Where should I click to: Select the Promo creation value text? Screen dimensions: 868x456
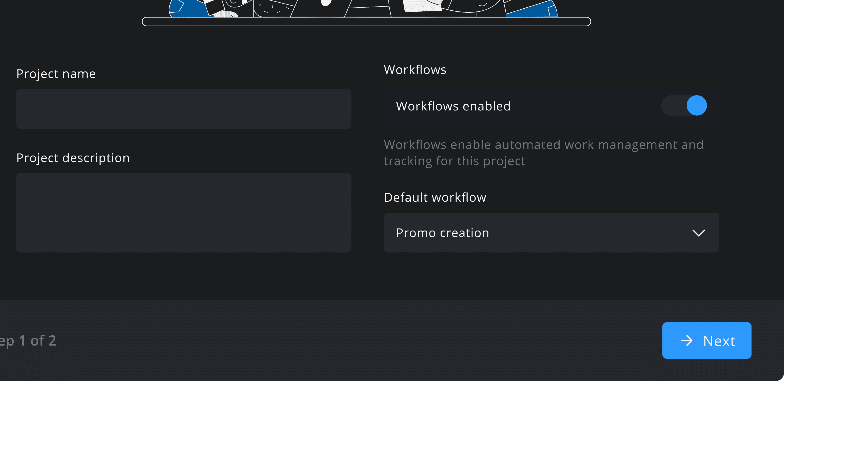click(x=442, y=233)
